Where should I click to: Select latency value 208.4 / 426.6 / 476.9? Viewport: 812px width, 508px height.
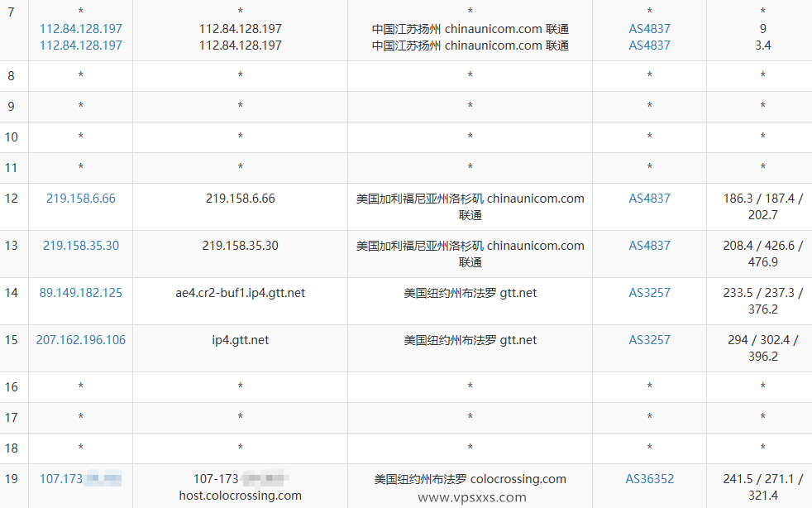pyautogui.click(x=763, y=254)
